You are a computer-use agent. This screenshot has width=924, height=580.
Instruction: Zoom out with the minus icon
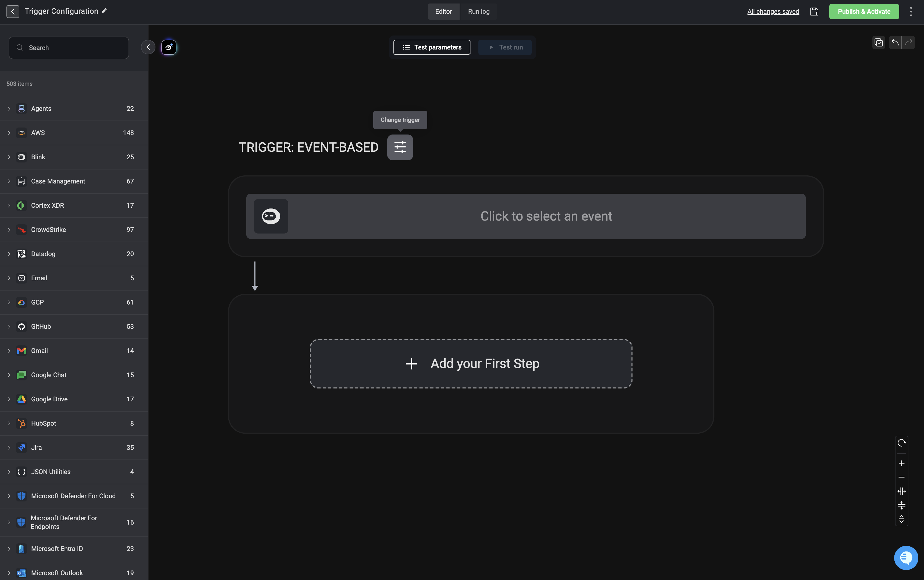tap(901, 477)
